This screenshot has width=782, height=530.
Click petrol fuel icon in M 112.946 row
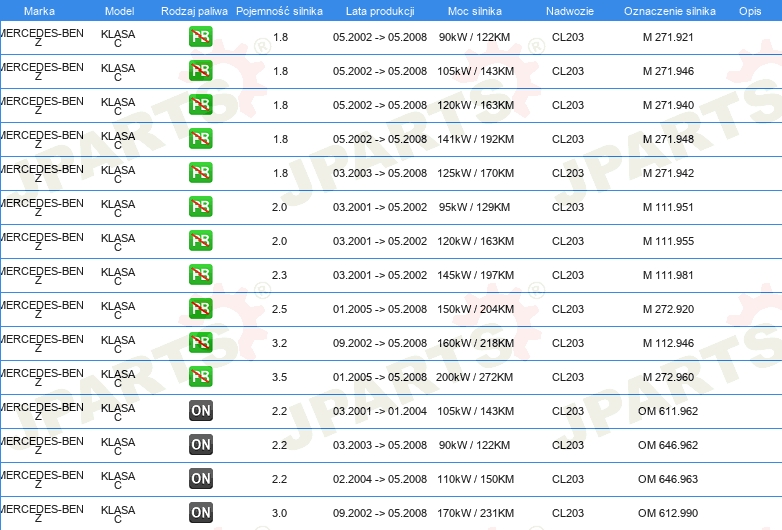(x=200, y=342)
